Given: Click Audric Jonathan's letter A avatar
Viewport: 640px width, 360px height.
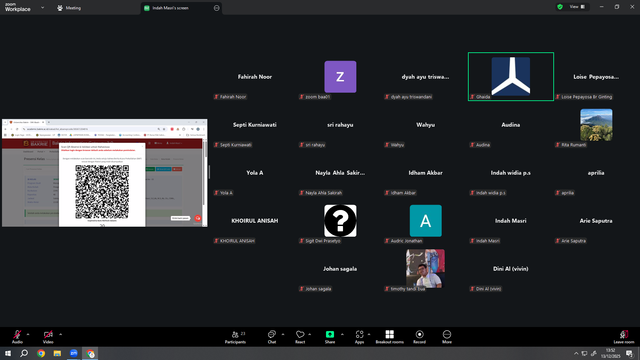Looking at the screenshot, I should point(425,221).
